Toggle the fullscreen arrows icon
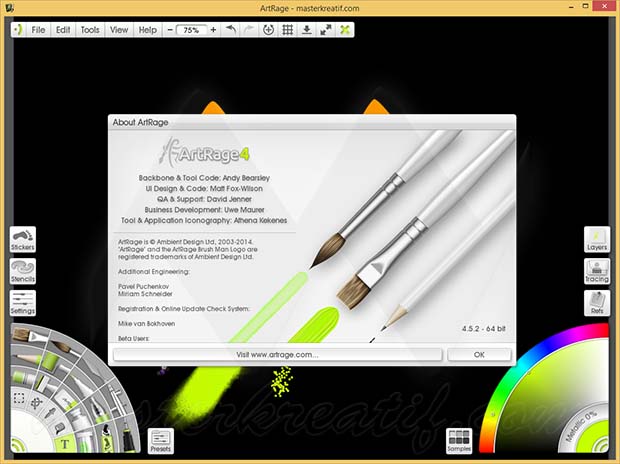 click(325, 30)
